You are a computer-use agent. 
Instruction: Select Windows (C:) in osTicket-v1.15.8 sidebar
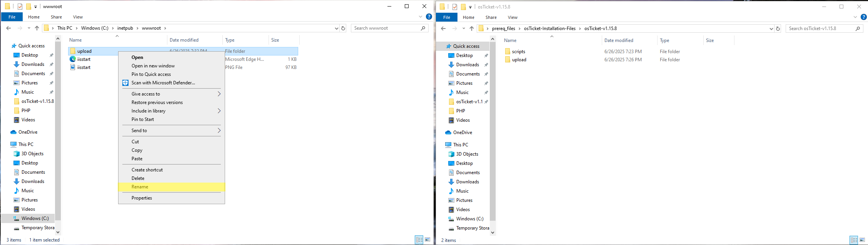tap(466, 219)
